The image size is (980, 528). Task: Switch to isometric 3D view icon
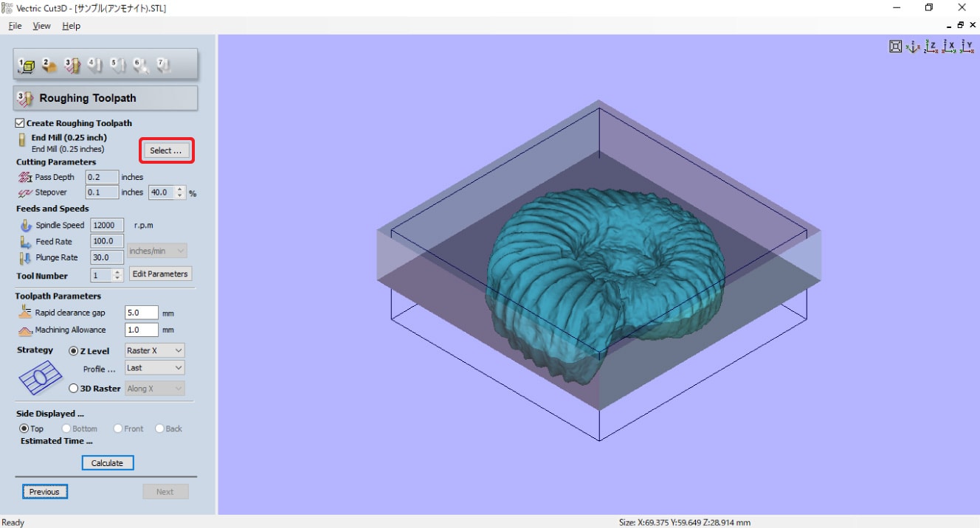913,46
